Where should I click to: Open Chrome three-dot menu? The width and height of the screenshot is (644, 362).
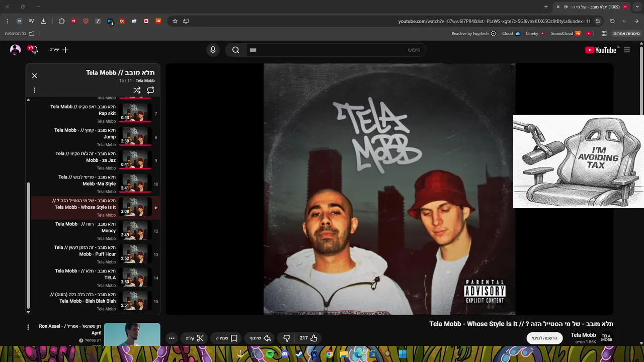coord(7,21)
